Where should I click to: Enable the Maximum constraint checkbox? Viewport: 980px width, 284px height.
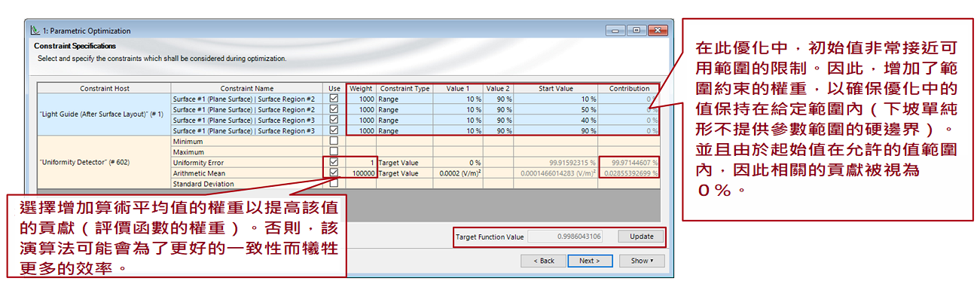coord(333,151)
